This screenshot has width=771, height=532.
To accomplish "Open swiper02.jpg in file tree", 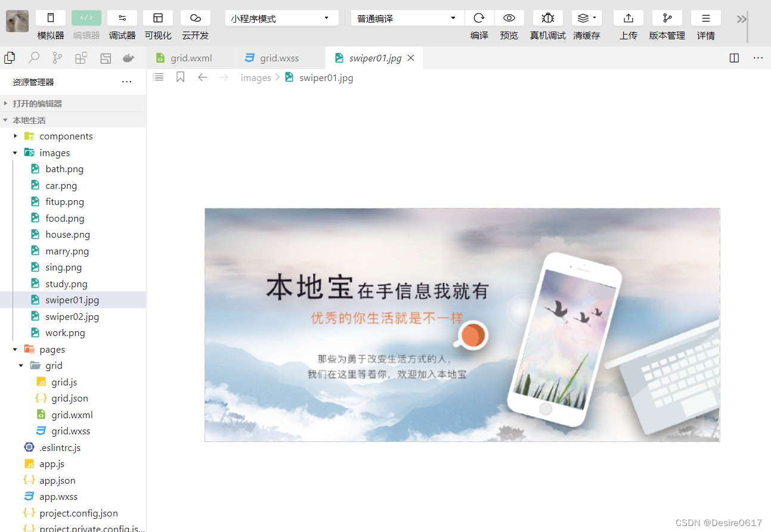I will click(73, 316).
